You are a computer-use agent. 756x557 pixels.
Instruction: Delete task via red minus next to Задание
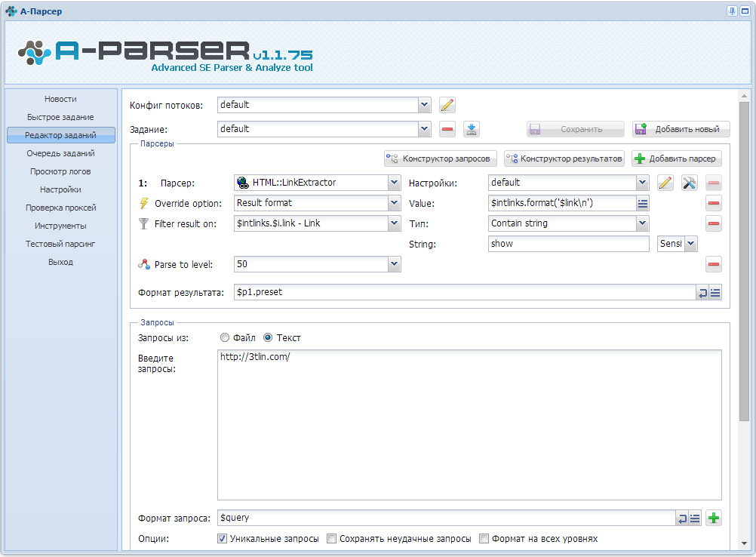447,129
